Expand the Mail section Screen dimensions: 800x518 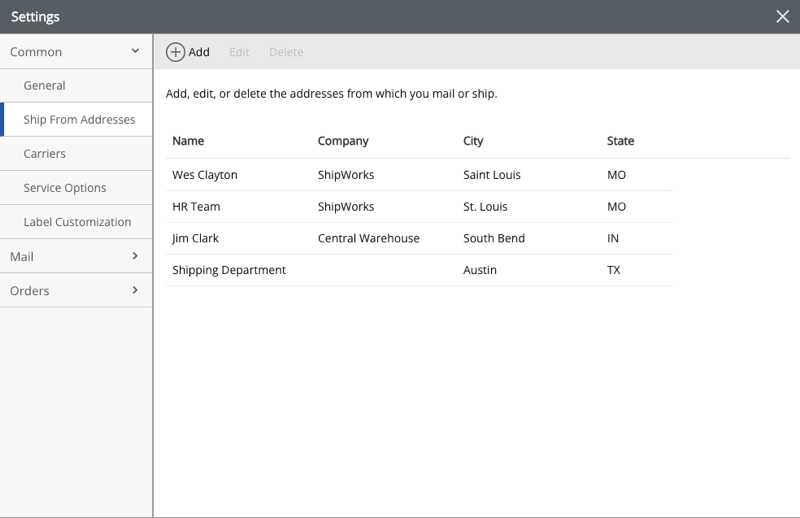coord(76,256)
